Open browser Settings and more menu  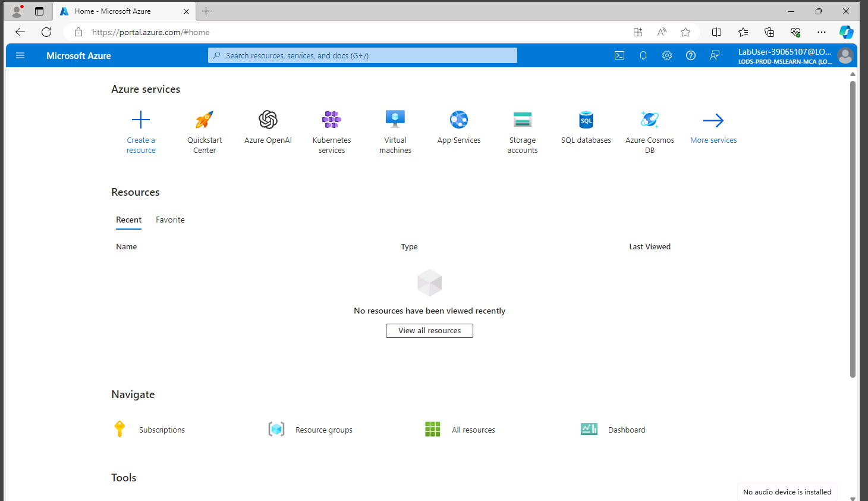click(821, 32)
